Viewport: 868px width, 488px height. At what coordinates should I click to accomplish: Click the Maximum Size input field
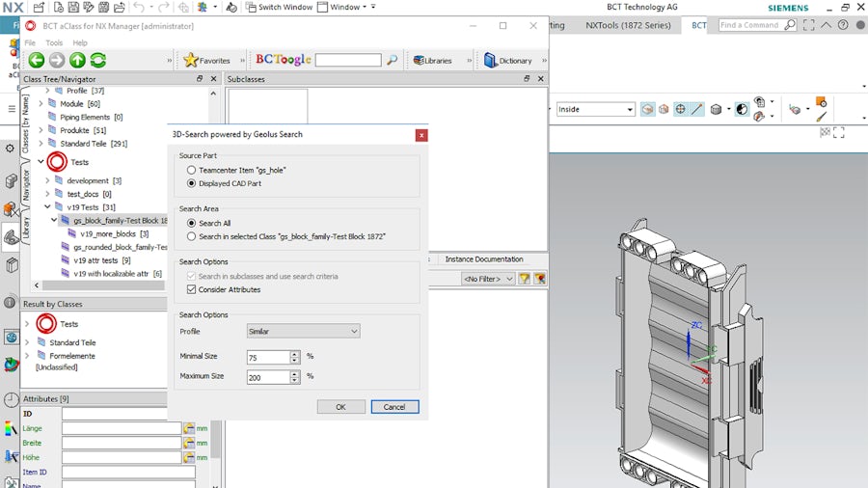pos(268,377)
